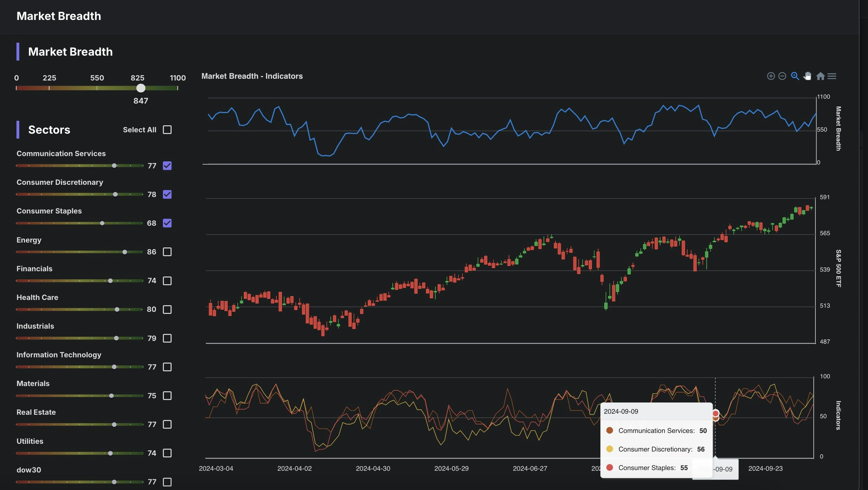Click the Real Estate slider knob
Screen dimensions: 868x490
[114, 425]
